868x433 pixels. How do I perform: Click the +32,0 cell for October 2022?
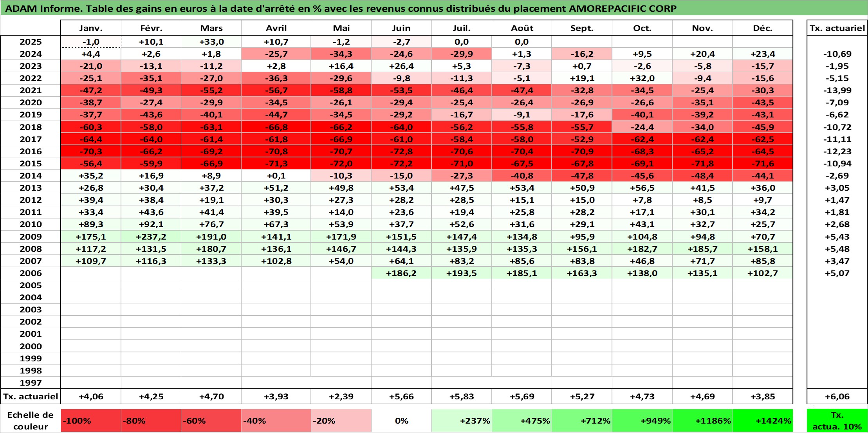click(642, 78)
